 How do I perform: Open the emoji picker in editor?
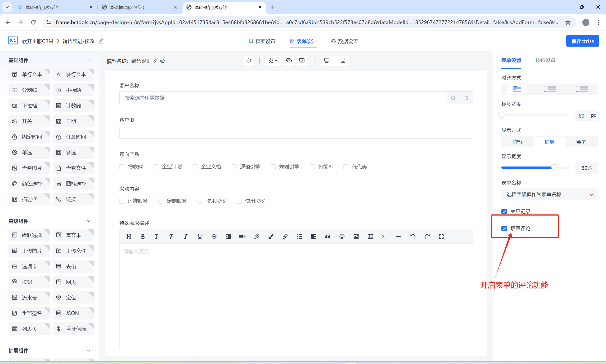(342, 237)
